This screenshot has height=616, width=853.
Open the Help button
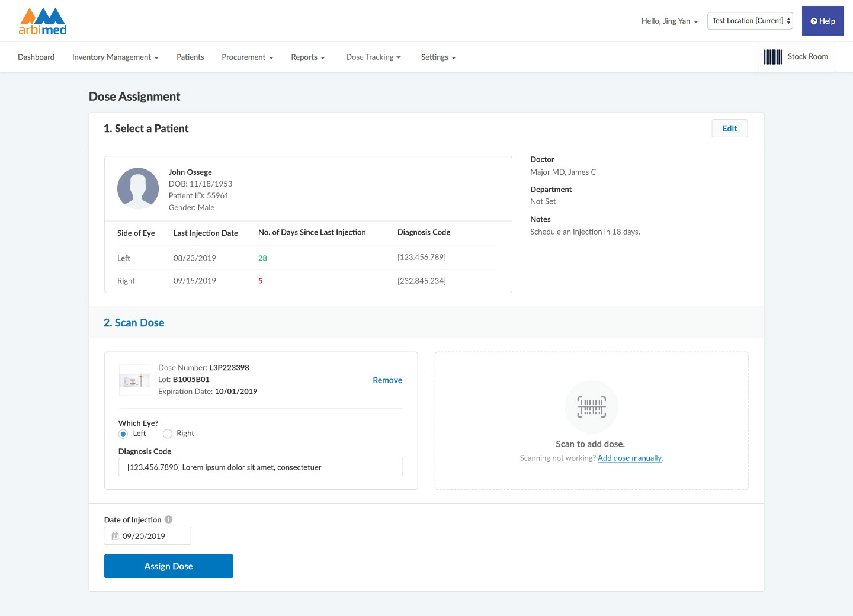tap(823, 21)
